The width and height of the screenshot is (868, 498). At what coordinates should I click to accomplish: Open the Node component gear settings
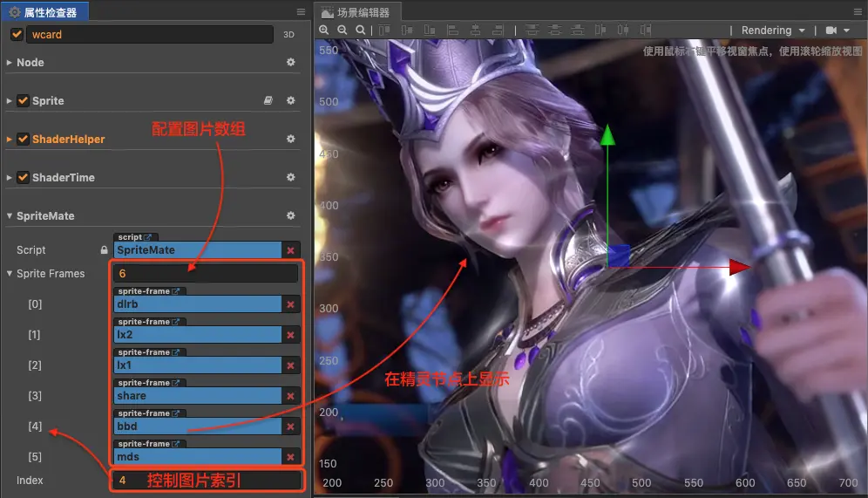click(x=290, y=62)
